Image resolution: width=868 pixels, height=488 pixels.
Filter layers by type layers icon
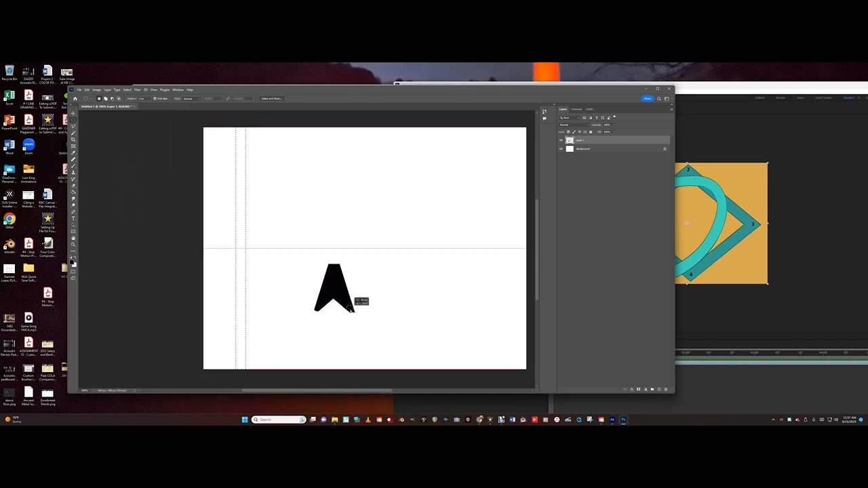(597, 118)
